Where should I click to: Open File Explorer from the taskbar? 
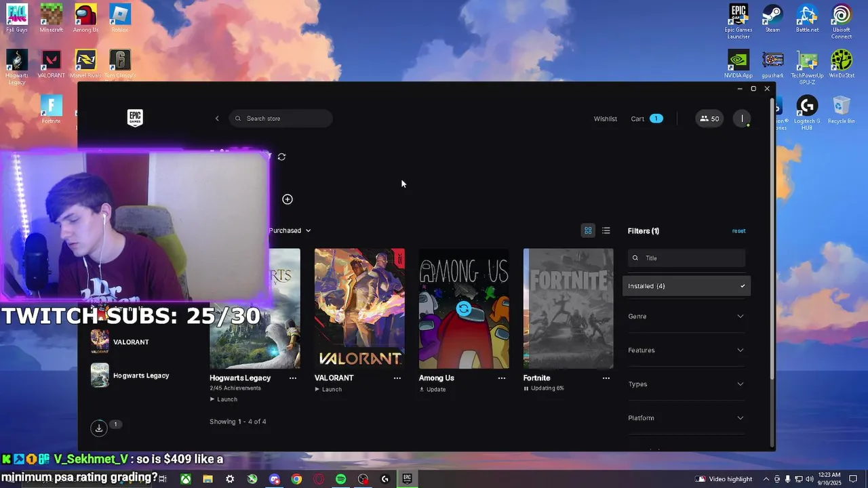pyautogui.click(x=208, y=479)
